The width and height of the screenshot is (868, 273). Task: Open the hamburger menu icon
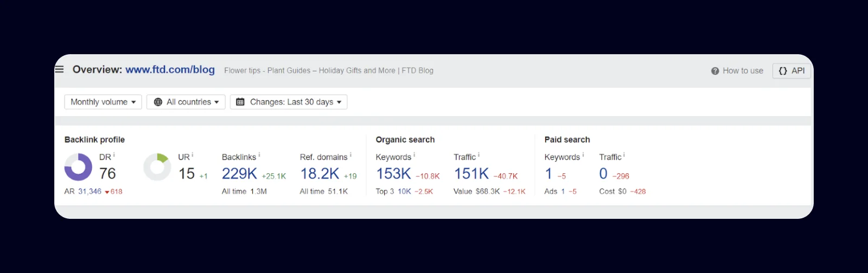coord(60,69)
